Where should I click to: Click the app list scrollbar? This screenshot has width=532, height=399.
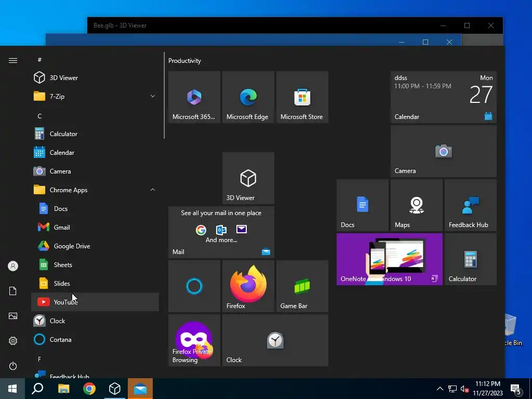[164, 96]
